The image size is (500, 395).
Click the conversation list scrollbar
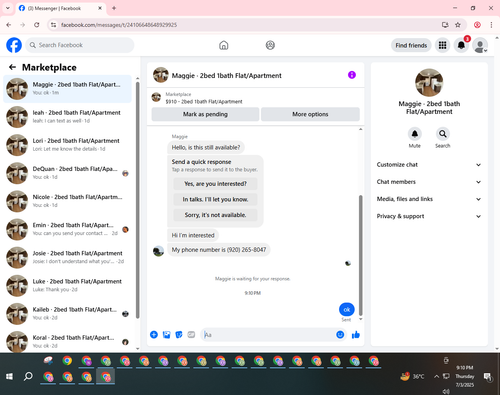coord(138,200)
